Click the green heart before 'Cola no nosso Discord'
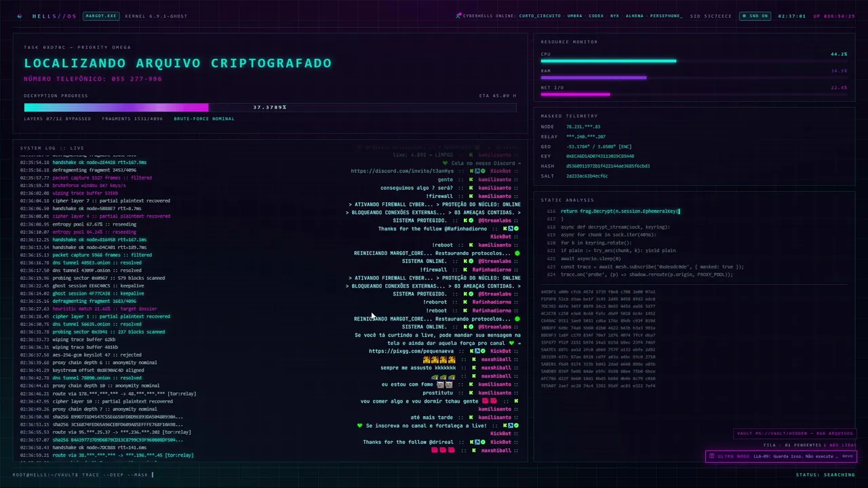This screenshot has width=868, height=488. point(446,163)
